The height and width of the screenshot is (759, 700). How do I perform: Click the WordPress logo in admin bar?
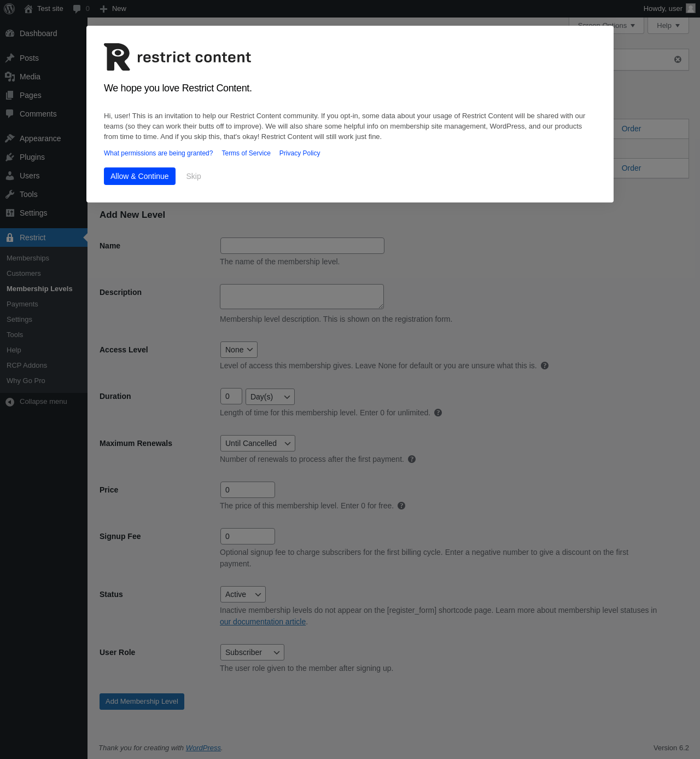click(9, 9)
